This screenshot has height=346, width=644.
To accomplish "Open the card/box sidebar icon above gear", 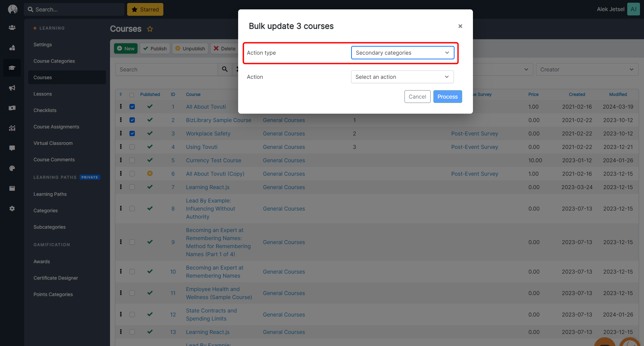I will coord(12,188).
